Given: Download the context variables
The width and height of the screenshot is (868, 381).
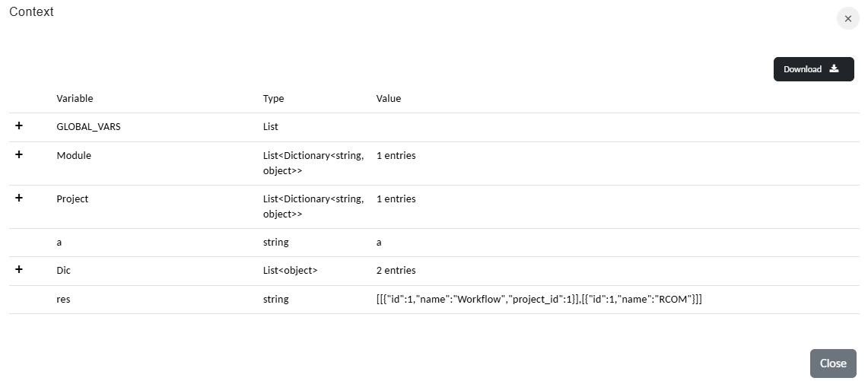Looking at the screenshot, I should tap(813, 69).
